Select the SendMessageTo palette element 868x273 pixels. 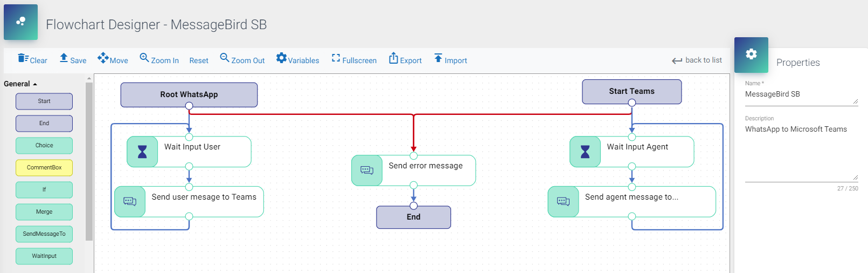(x=44, y=234)
